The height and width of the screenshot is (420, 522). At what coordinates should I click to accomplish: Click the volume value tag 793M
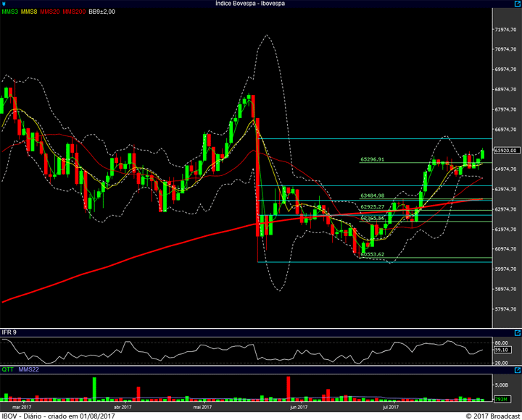pos(502,399)
